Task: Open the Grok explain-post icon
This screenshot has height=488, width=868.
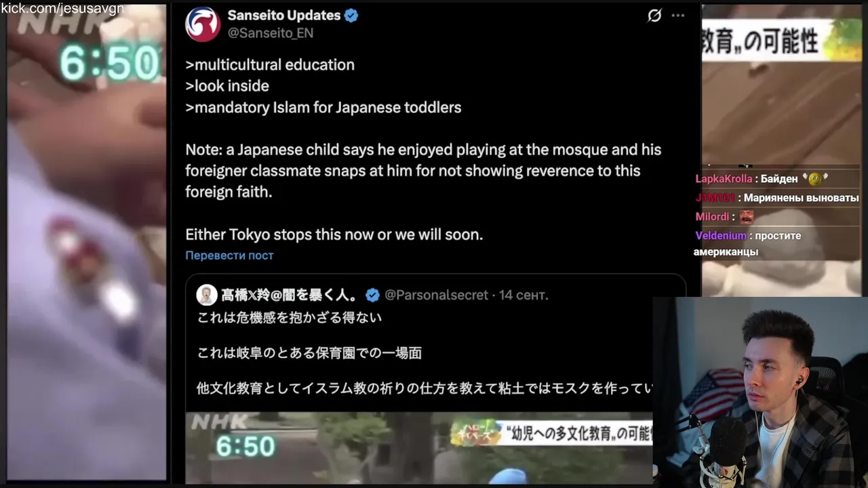Action: (x=654, y=16)
